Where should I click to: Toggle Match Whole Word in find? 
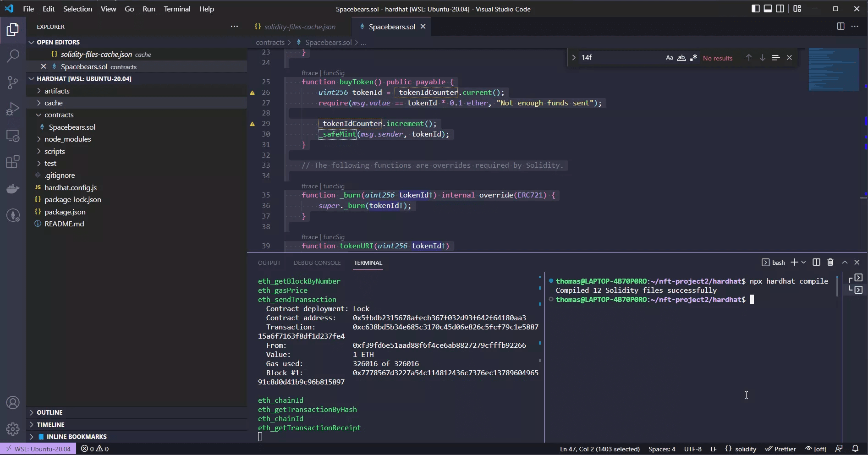(681, 58)
